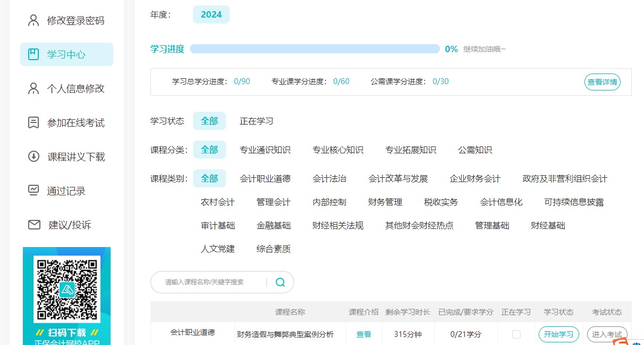Click the 进入考试 exam button
The height and width of the screenshot is (345, 644).
(607, 334)
